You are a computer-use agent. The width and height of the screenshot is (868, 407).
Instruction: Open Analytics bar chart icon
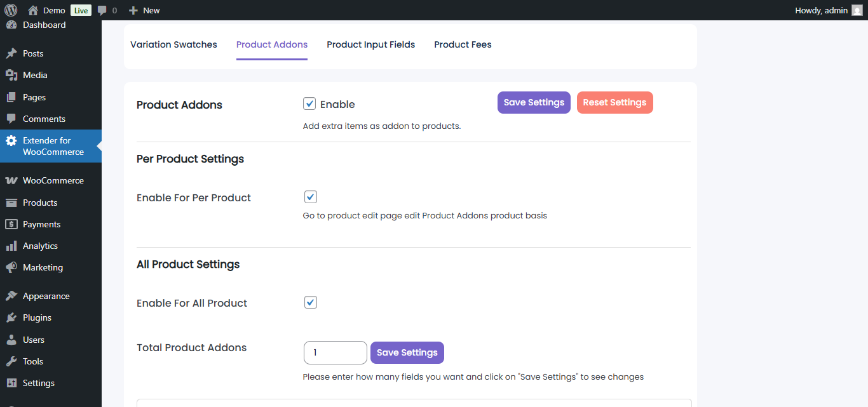[x=11, y=246]
